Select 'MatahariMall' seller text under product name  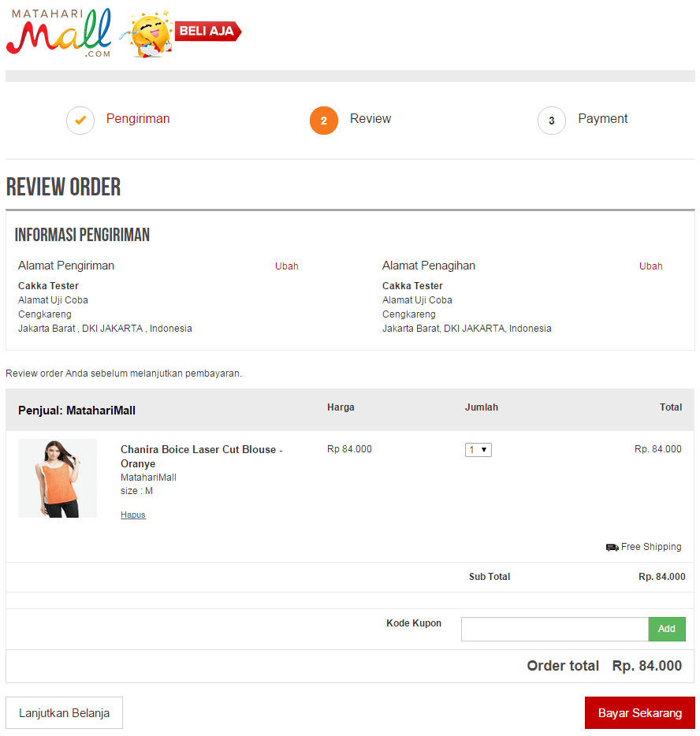148,478
